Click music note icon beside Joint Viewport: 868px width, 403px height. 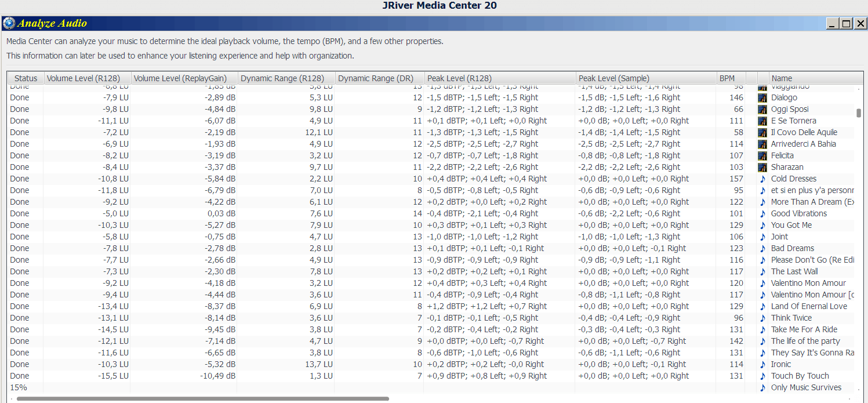click(762, 237)
